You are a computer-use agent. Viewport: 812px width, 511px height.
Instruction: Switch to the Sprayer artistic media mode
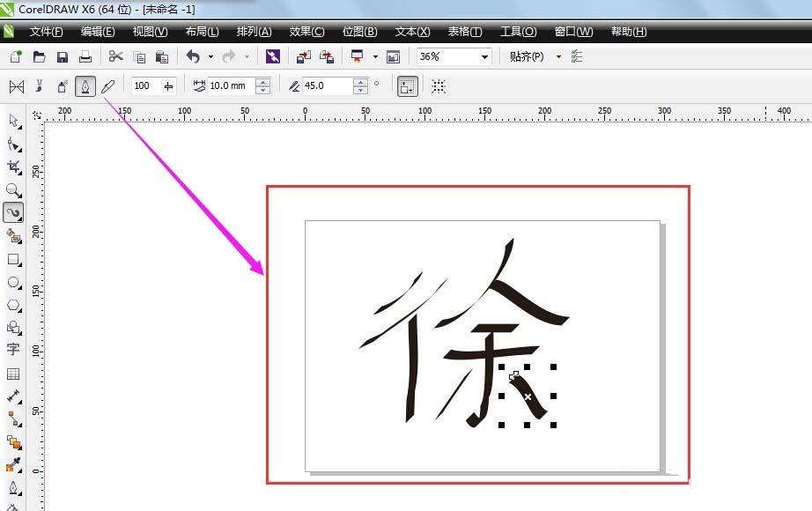[x=62, y=86]
